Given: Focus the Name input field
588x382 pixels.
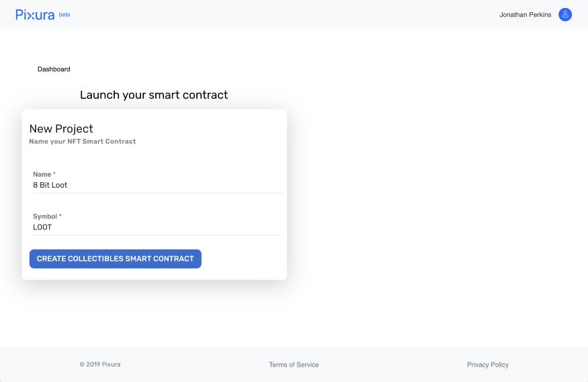Looking at the screenshot, I should (x=158, y=185).
